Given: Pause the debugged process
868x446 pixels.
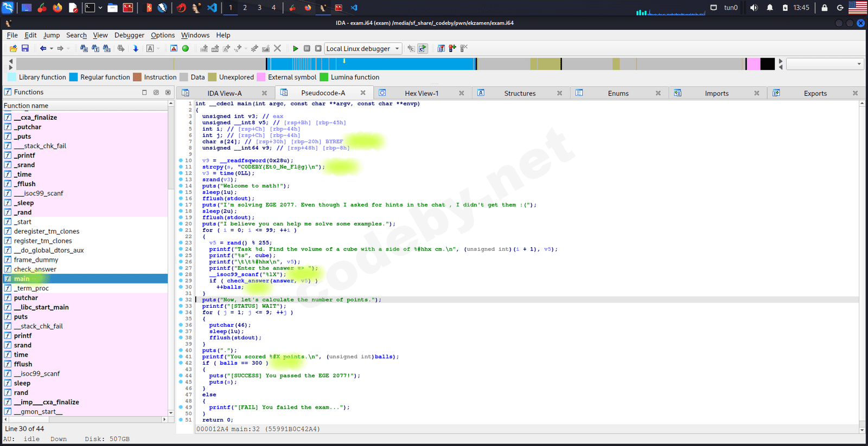Looking at the screenshot, I should coord(307,49).
